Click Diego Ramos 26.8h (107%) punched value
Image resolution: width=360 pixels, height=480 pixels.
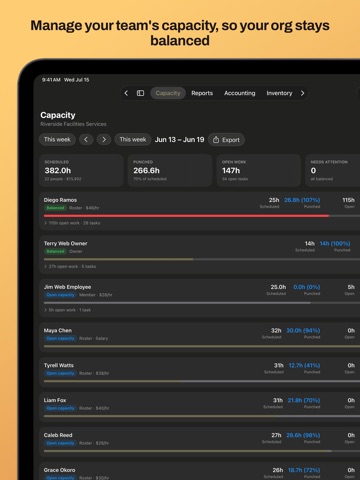click(x=302, y=200)
